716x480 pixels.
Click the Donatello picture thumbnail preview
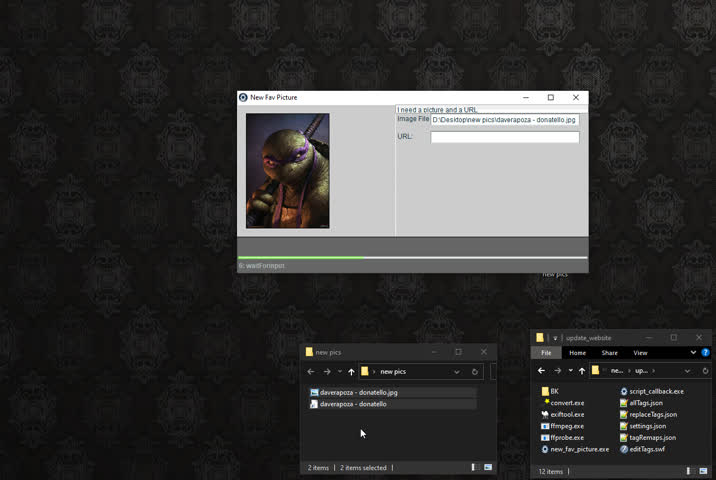coord(287,170)
